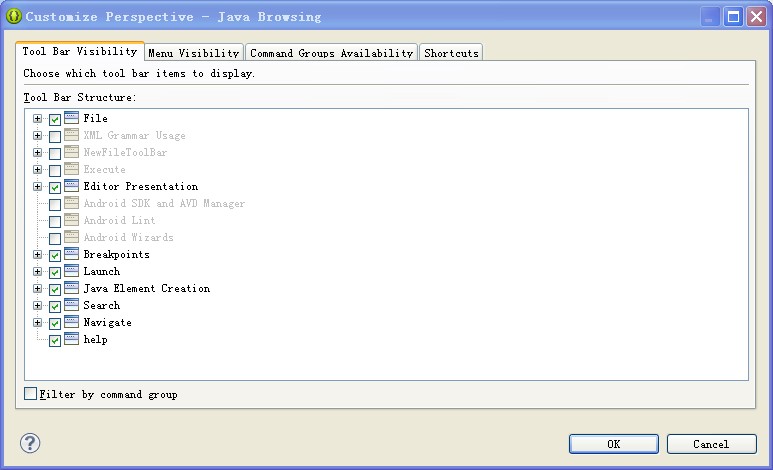Uncheck the File toolbar checkbox
Image resolution: width=773 pixels, height=470 pixels.
55,119
